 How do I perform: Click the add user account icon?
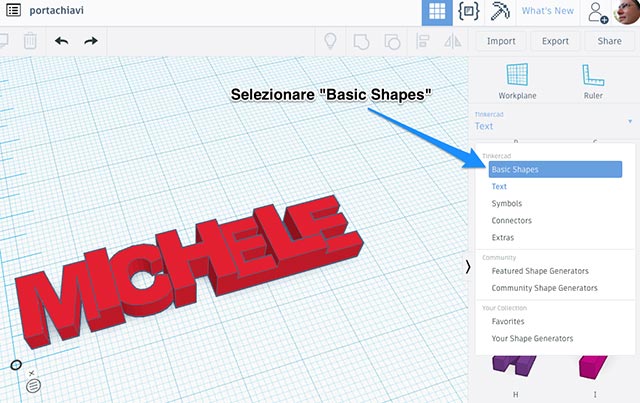point(598,12)
